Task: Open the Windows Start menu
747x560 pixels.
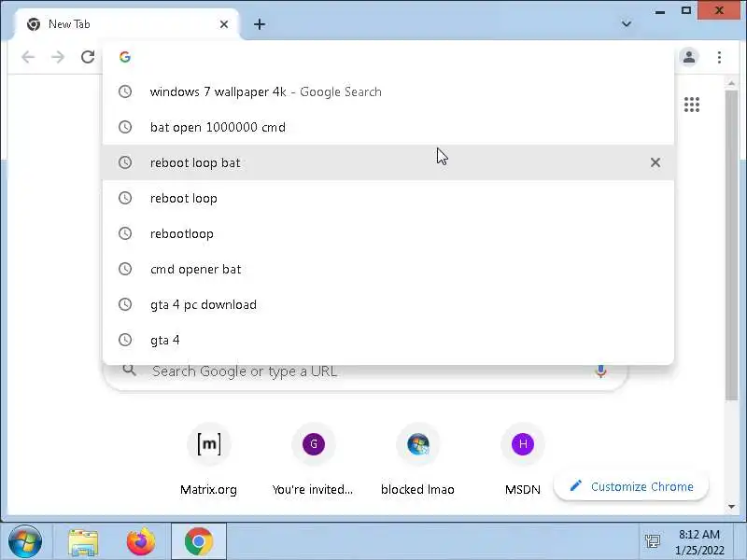Action: point(25,541)
